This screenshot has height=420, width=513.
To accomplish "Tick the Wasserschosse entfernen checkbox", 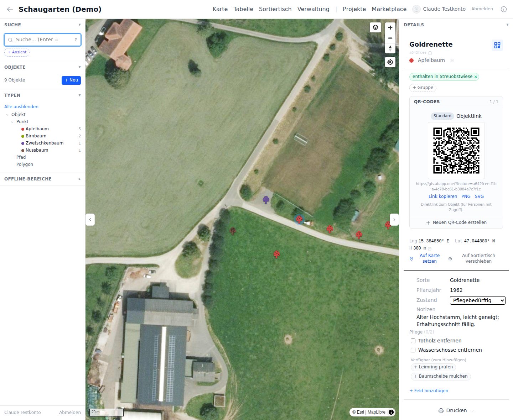I will point(413,350).
